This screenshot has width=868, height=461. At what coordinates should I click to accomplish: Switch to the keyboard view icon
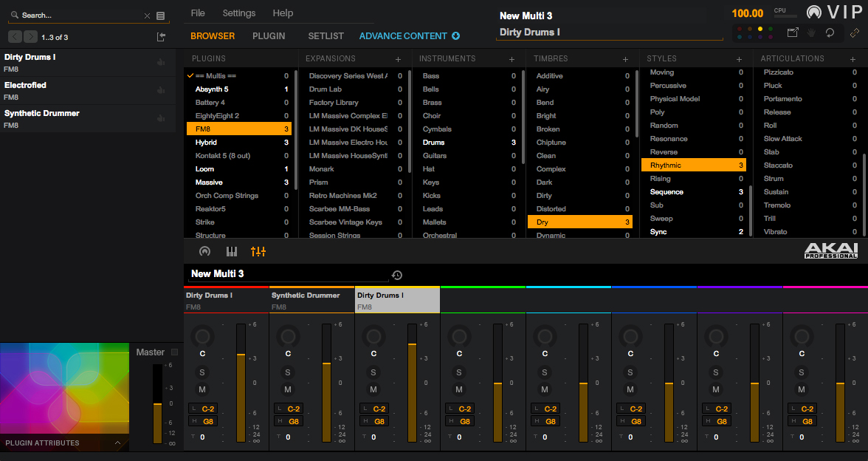(232, 252)
